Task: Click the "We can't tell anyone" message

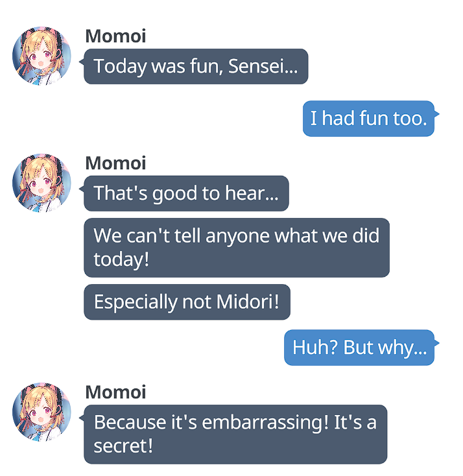Action: click(237, 248)
